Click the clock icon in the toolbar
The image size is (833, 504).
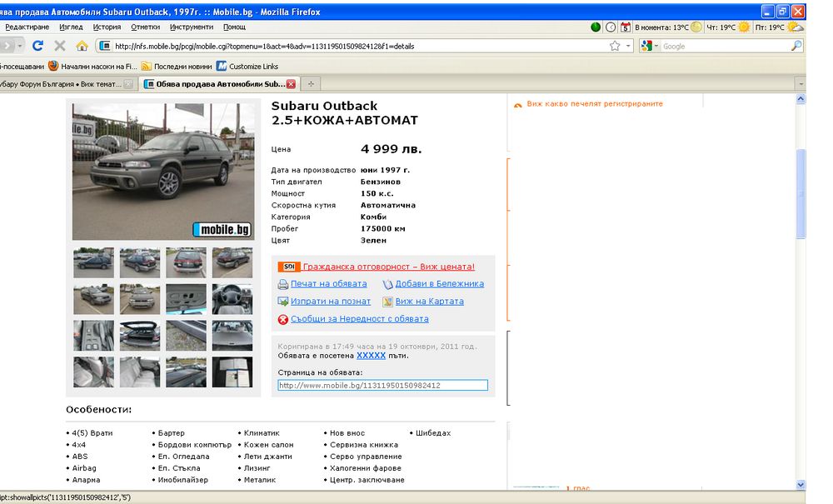(x=611, y=27)
